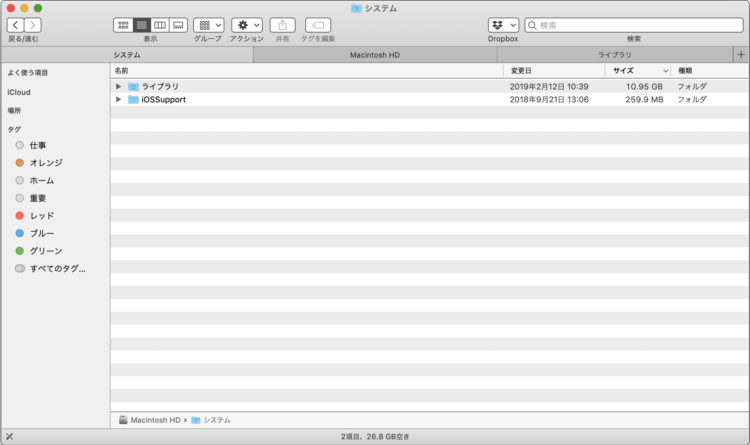Open the Dropbox toolbar dropdown

coord(503,25)
